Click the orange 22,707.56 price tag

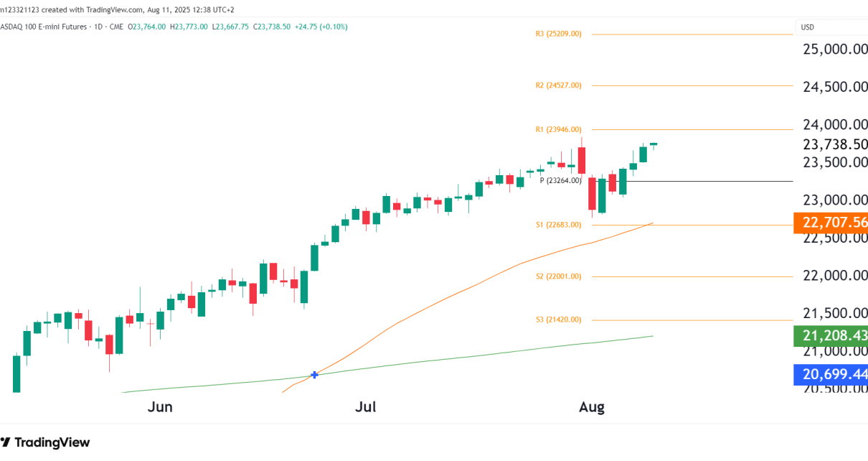click(x=831, y=223)
